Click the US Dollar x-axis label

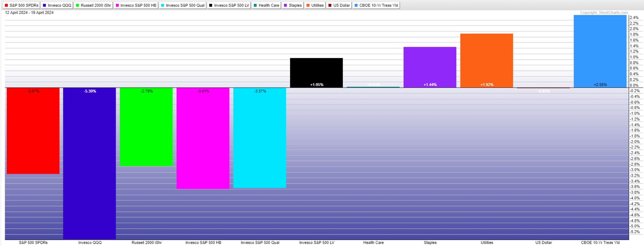(543, 243)
